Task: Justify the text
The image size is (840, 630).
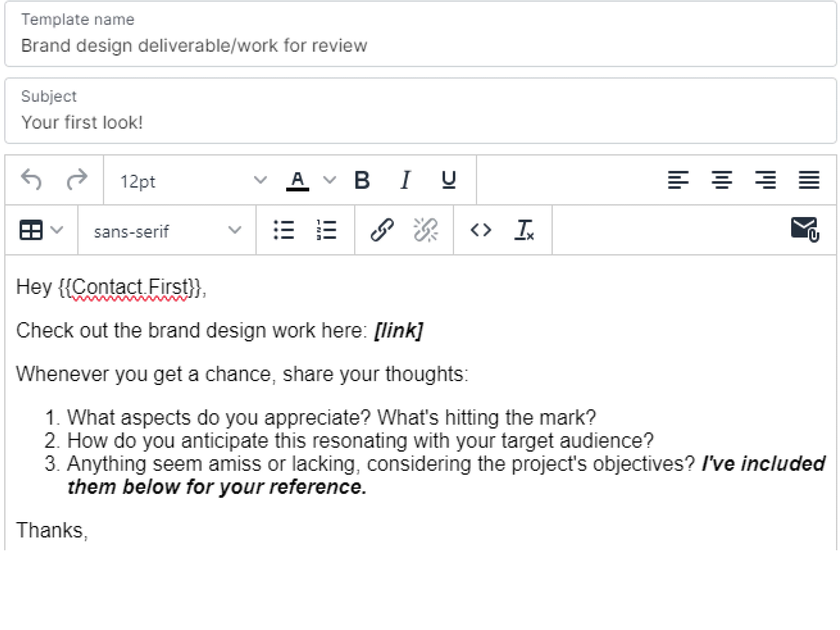Action: tap(809, 180)
